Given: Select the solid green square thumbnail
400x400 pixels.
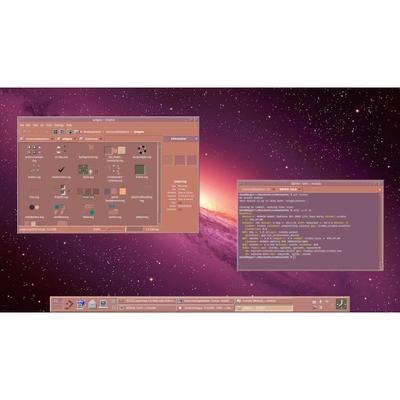Looking at the screenshot, I should pos(140,170).
